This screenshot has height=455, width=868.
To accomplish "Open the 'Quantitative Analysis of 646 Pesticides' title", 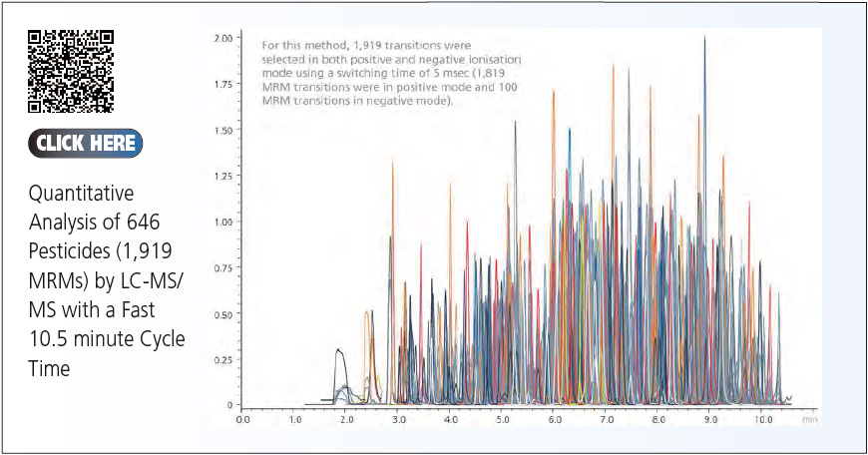I will click(x=107, y=280).
